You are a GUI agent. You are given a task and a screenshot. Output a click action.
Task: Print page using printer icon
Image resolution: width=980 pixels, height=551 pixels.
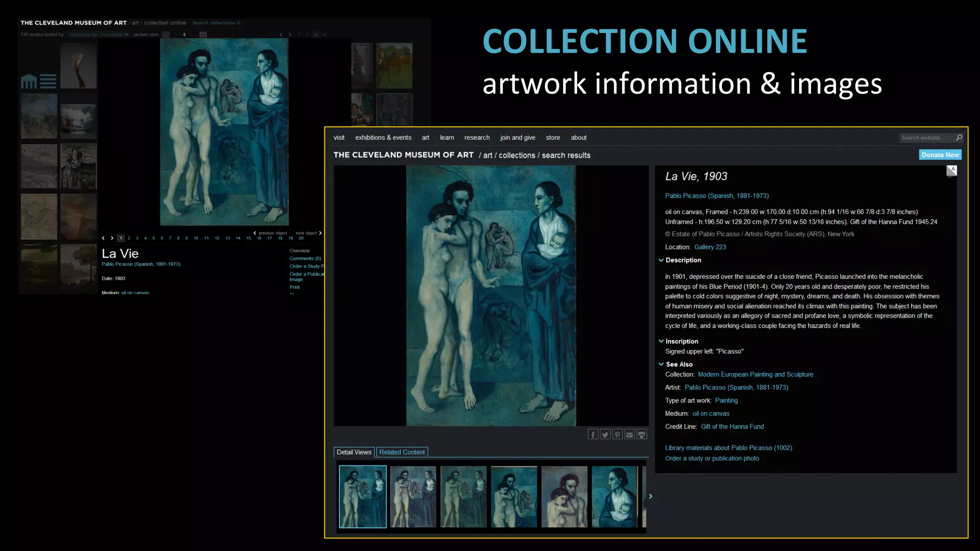point(642,434)
